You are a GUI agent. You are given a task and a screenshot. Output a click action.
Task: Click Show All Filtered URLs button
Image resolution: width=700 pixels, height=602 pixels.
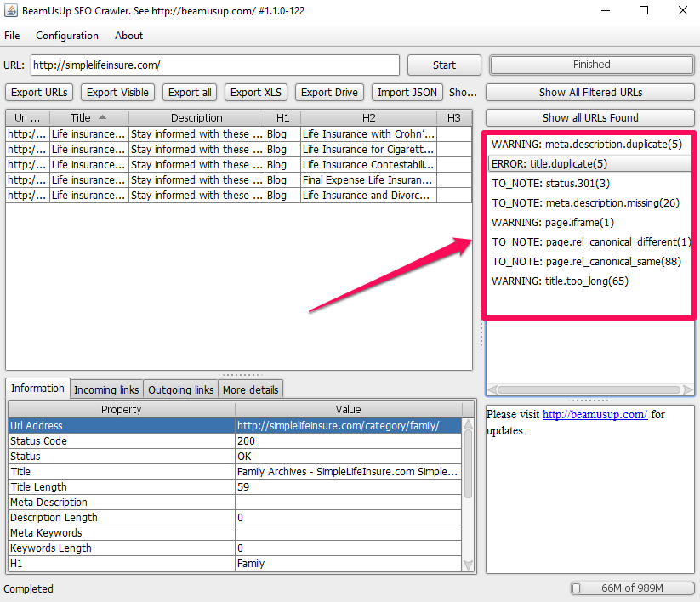coord(590,93)
